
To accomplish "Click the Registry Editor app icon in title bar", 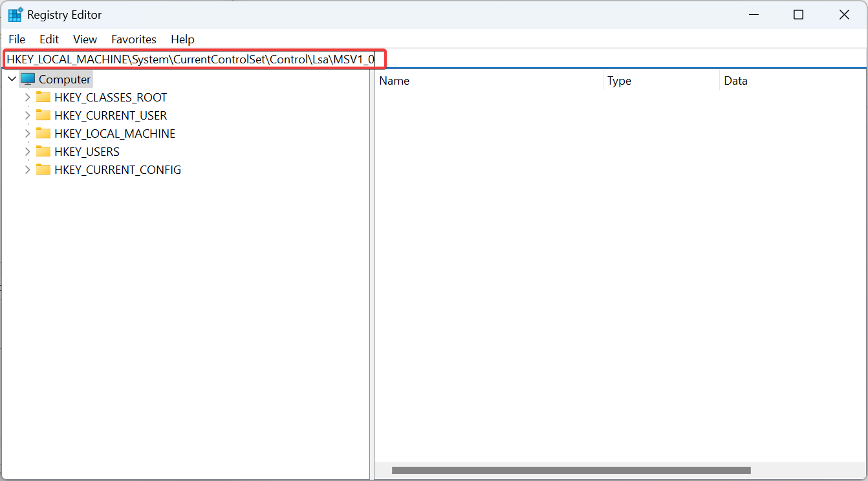I will pyautogui.click(x=15, y=15).
